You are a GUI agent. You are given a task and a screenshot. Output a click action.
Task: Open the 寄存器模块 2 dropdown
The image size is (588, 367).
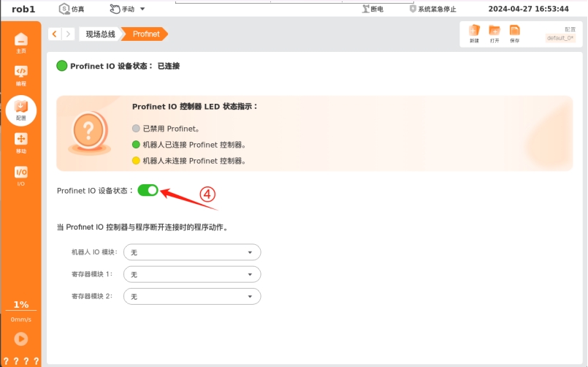192,297
